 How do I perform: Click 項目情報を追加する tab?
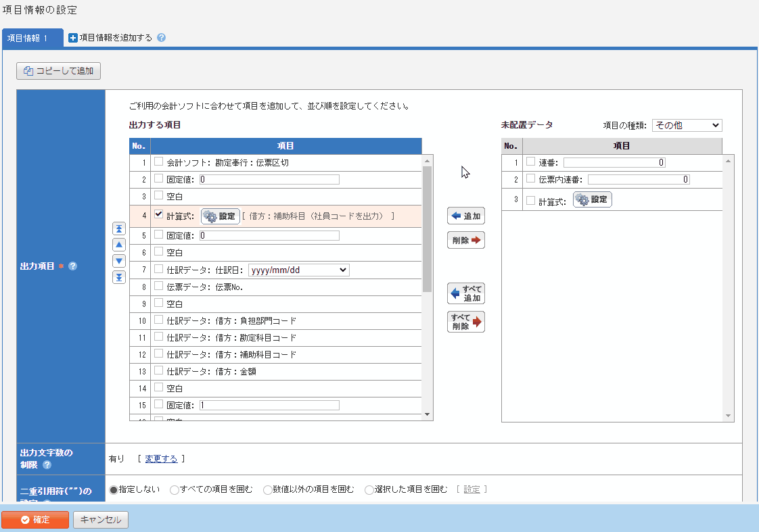(x=111, y=38)
